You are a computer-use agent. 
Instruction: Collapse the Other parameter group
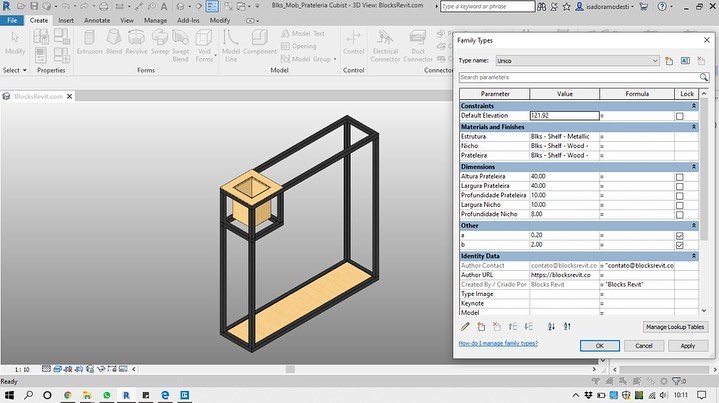(694, 226)
